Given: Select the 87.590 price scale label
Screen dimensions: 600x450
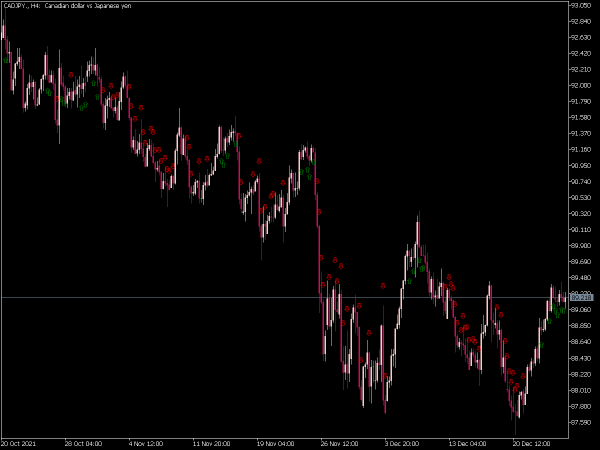Looking at the screenshot, I should point(581,422).
